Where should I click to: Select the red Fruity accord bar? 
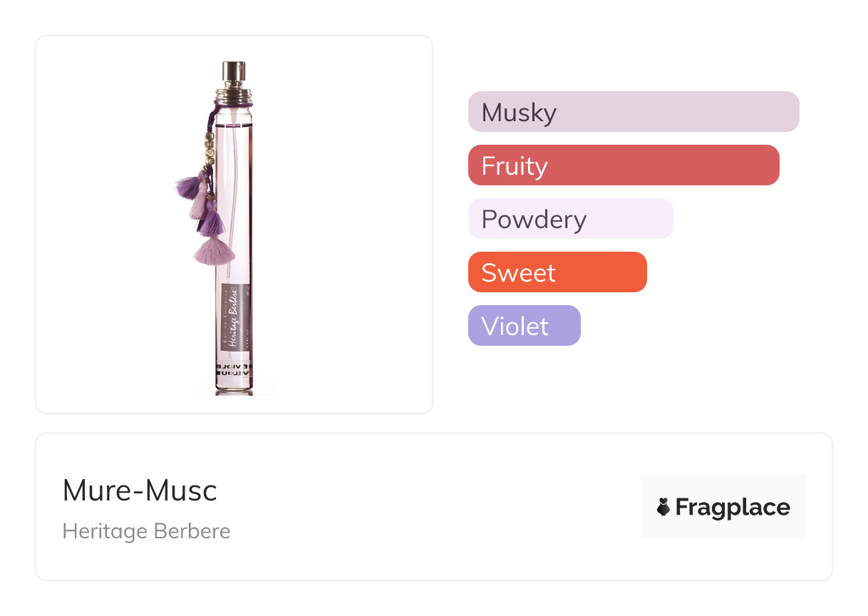(624, 165)
